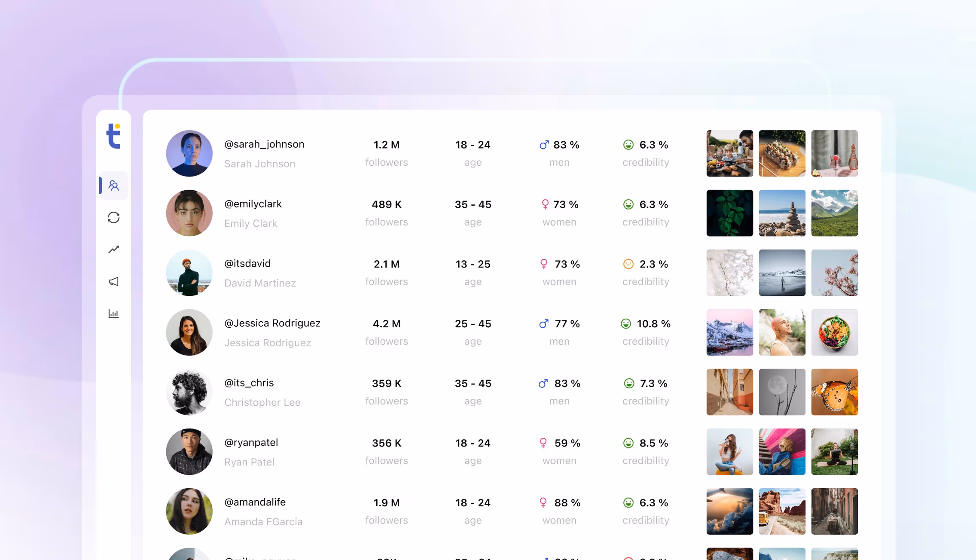Open the @emilyclark profile handle
The height and width of the screenshot is (560, 976).
click(253, 204)
